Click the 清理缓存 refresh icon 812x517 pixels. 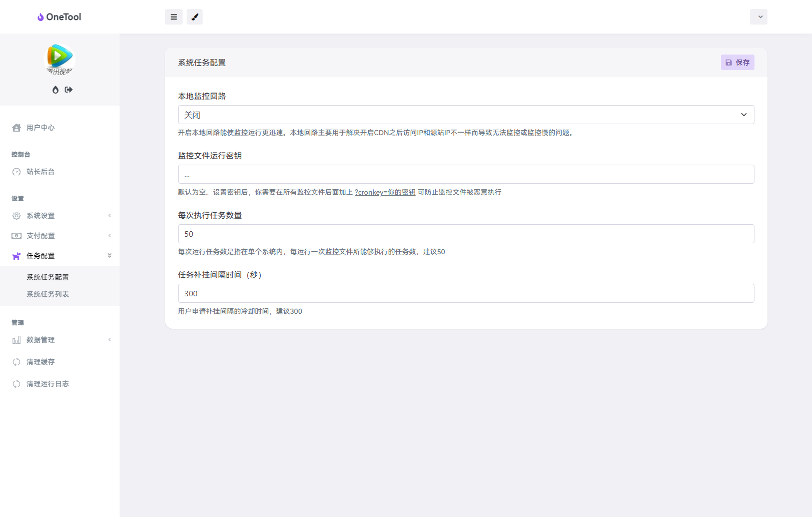click(17, 362)
